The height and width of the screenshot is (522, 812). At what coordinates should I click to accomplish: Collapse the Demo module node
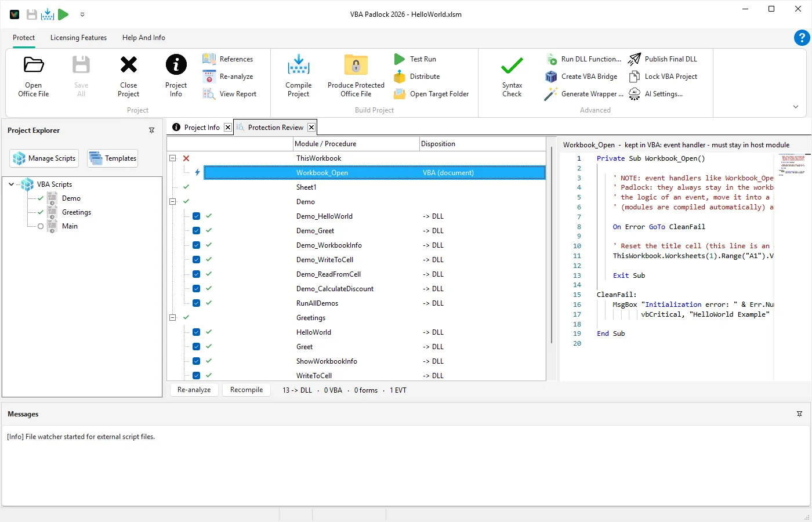[x=173, y=202]
